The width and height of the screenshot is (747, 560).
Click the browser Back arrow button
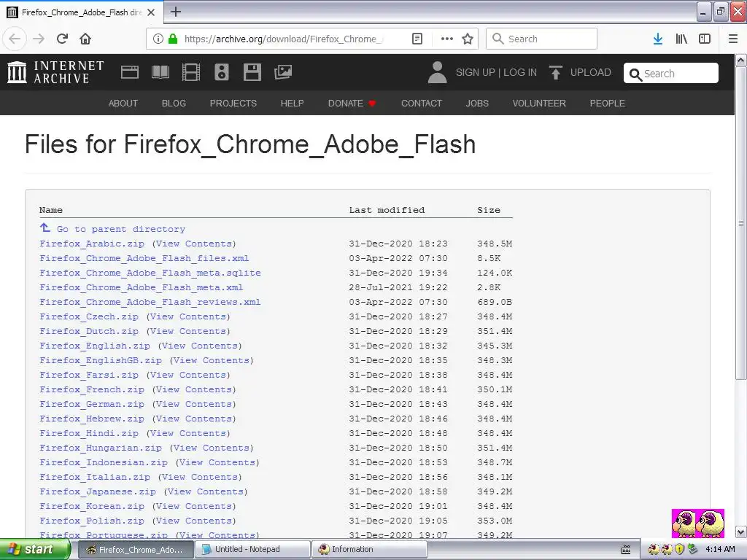click(x=15, y=39)
